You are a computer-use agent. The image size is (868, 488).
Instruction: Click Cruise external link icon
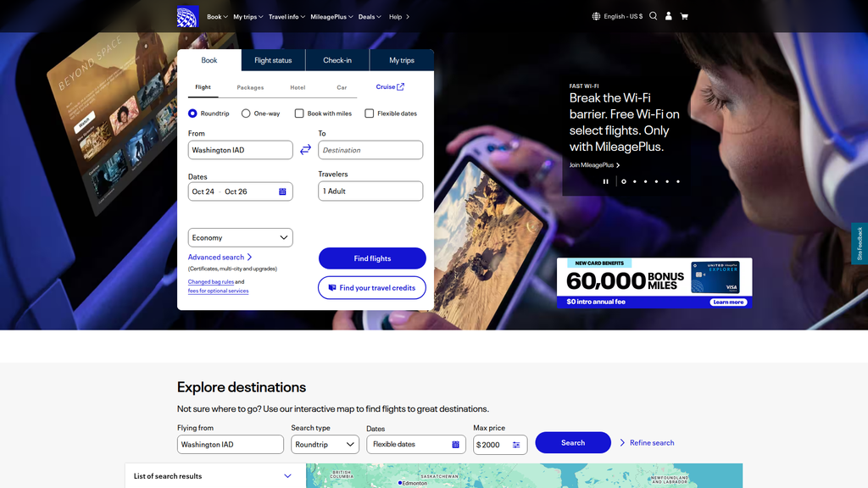401,87
